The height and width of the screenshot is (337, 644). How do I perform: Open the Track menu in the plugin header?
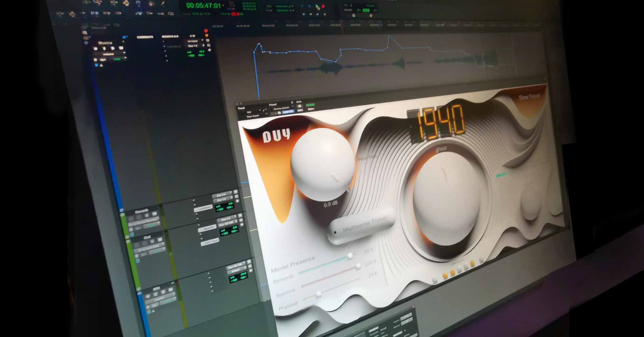[241, 108]
